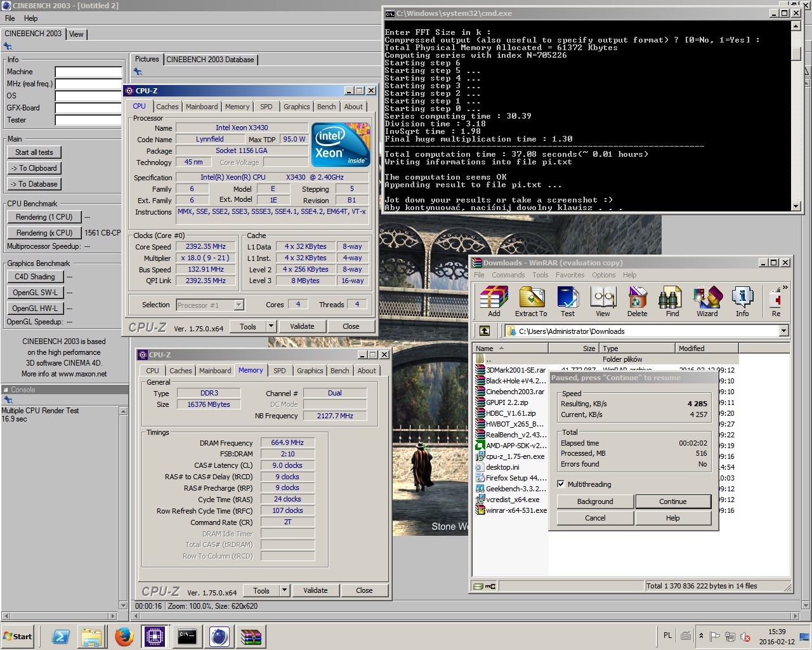The image size is (812, 650).
Task: Click the To Database button
Action: tap(34, 184)
